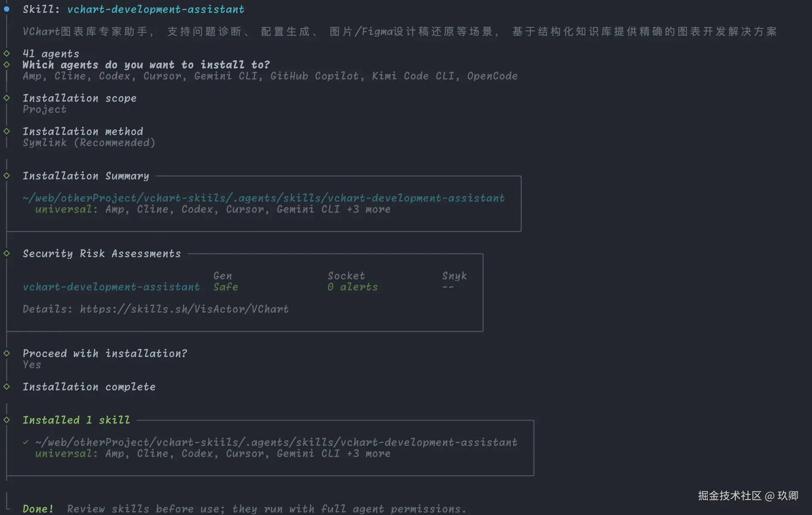Click the install path in Installation Summary box
The width and height of the screenshot is (812, 515).
click(264, 198)
